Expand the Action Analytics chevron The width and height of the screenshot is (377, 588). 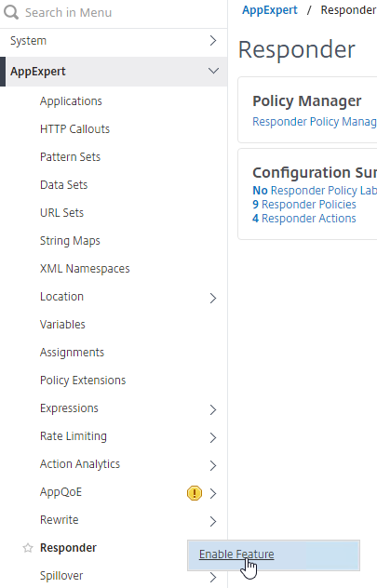pos(213,466)
